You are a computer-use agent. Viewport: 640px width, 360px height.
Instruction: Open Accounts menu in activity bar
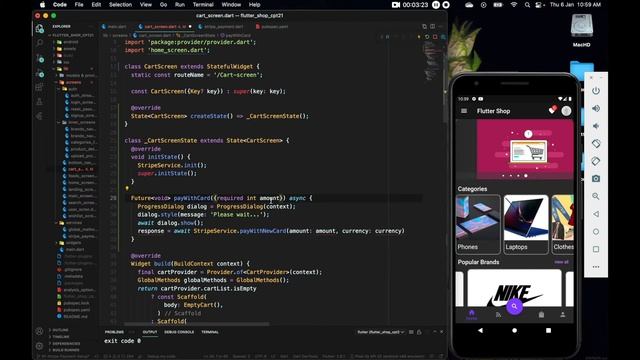pos(39,331)
